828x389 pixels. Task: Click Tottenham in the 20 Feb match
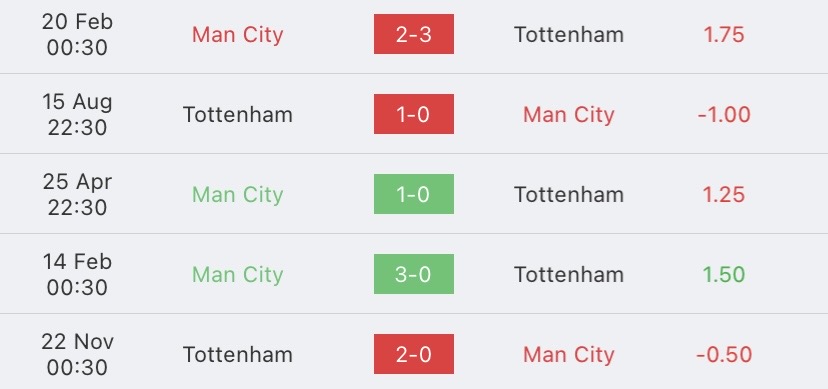coord(569,34)
